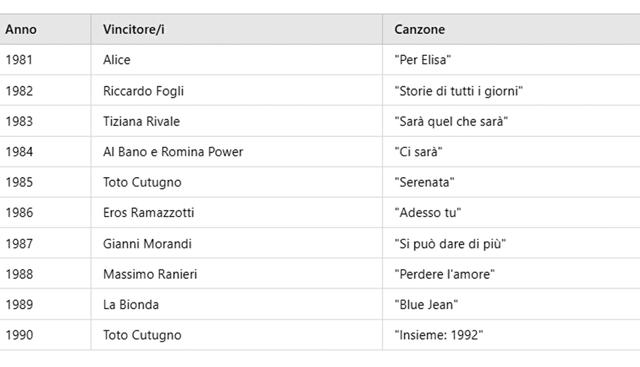Select Toto Cutugno in the 1985 row
This screenshot has width=640, height=367.
point(237,182)
